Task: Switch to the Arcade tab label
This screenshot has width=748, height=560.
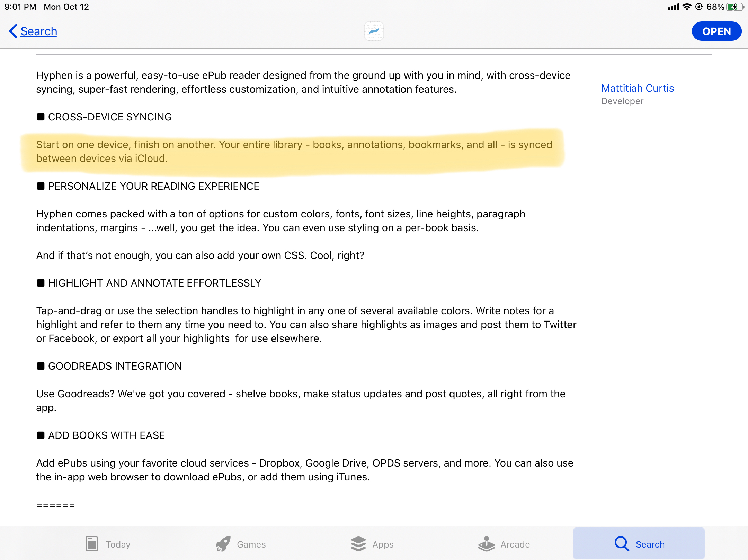Action: click(515, 544)
